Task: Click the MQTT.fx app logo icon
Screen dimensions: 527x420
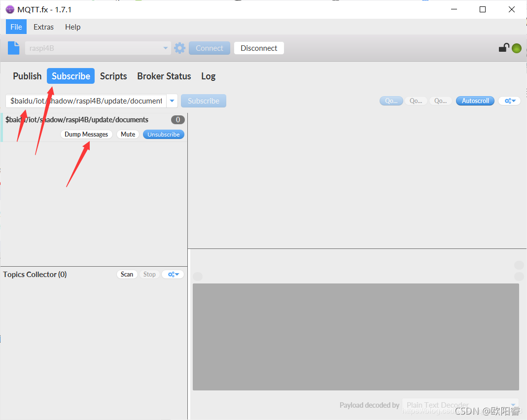Action: pyautogui.click(x=10, y=9)
